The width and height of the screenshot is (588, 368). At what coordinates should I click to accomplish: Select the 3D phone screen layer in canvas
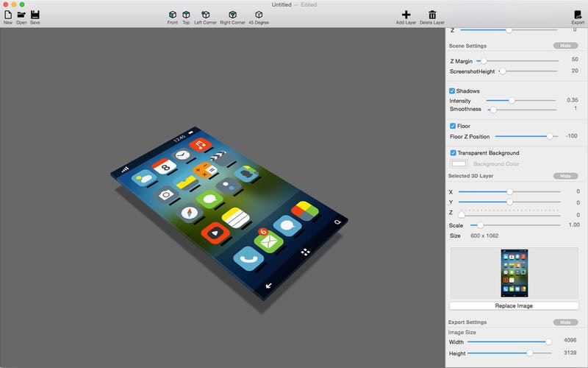click(x=229, y=212)
